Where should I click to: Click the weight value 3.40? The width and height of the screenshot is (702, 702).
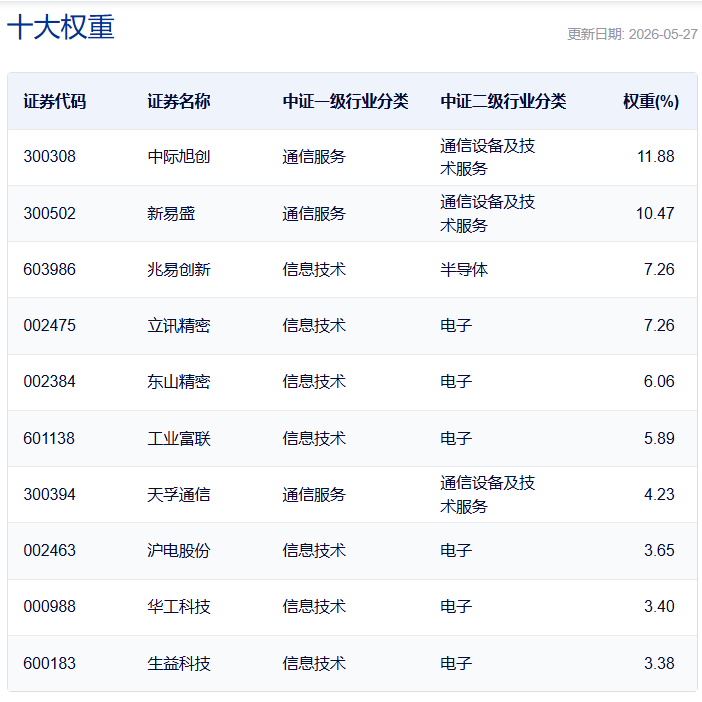pos(659,607)
